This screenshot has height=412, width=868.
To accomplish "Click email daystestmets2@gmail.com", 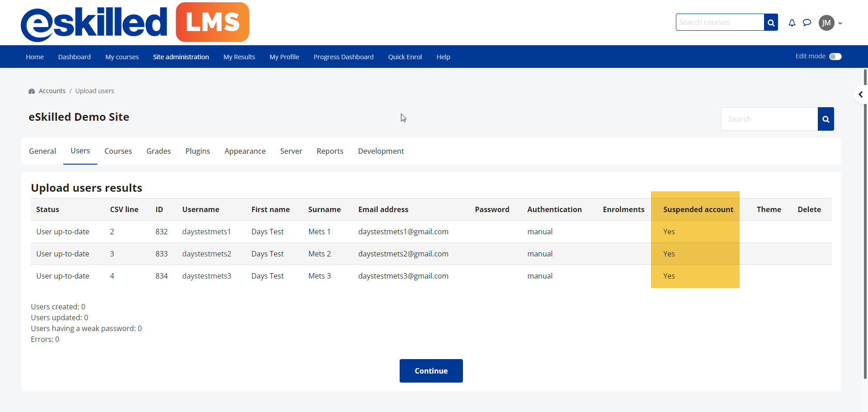I will coord(403,254).
